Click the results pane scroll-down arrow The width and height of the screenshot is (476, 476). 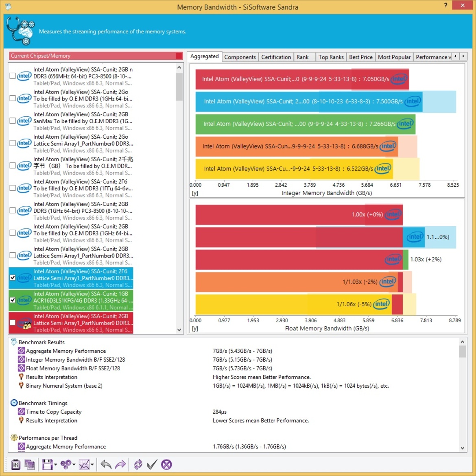462,448
